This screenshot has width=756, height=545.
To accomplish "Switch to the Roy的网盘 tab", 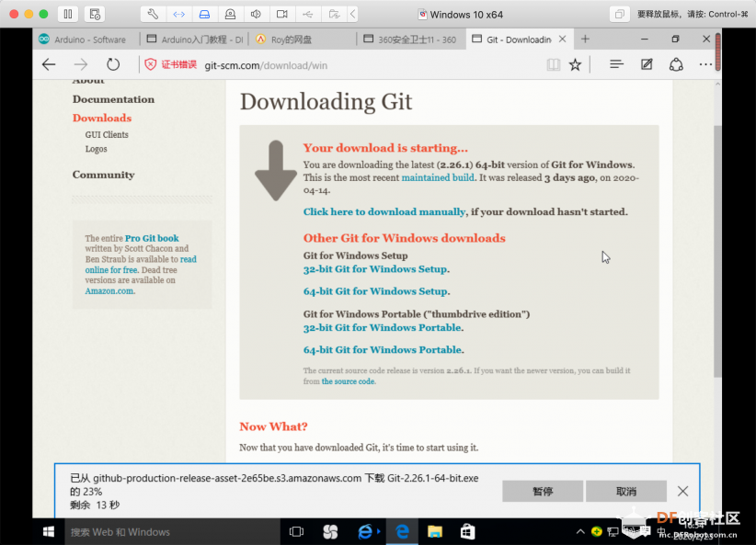I will point(303,40).
